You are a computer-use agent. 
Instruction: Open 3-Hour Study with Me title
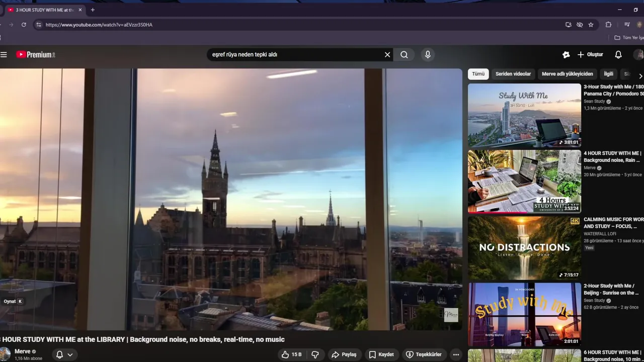pos(614,90)
